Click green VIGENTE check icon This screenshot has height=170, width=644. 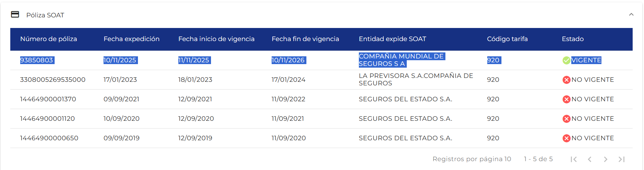566,60
